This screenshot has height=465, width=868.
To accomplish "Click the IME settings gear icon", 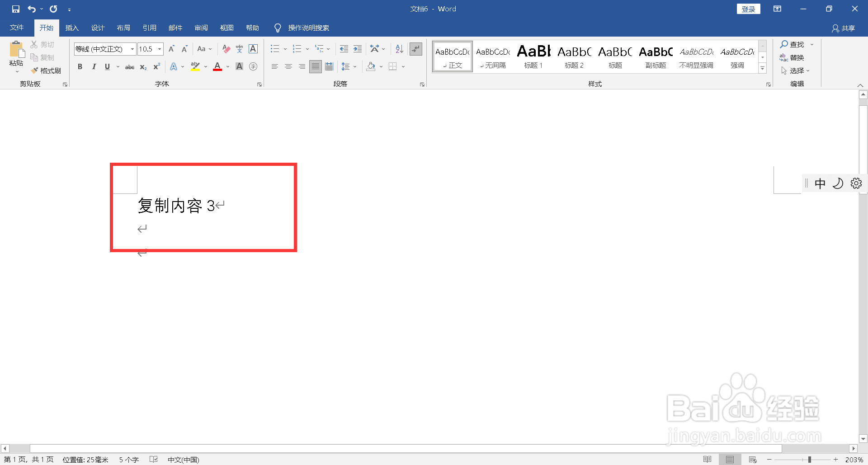I will click(856, 183).
